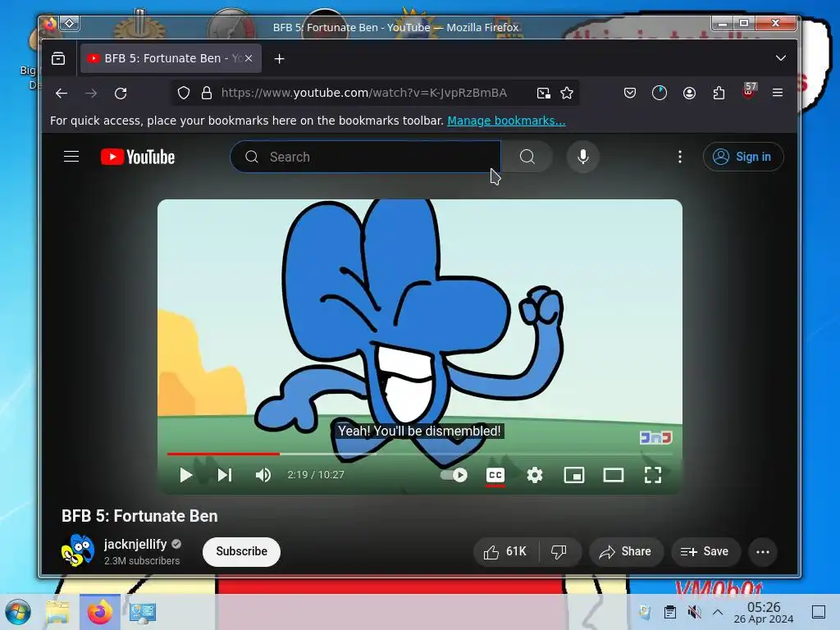Toggle the Autoplay switch
Viewport: 840px width, 630px height.
tap(454, 475)
